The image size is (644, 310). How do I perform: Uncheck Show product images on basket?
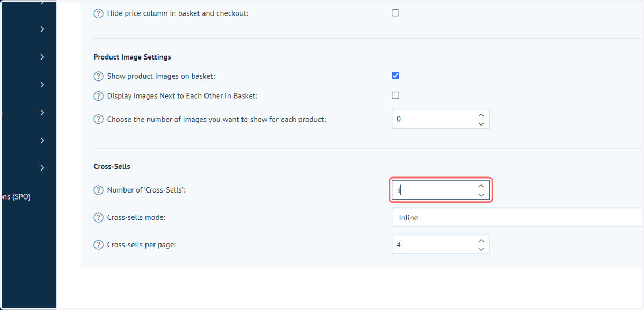point(396,76)
